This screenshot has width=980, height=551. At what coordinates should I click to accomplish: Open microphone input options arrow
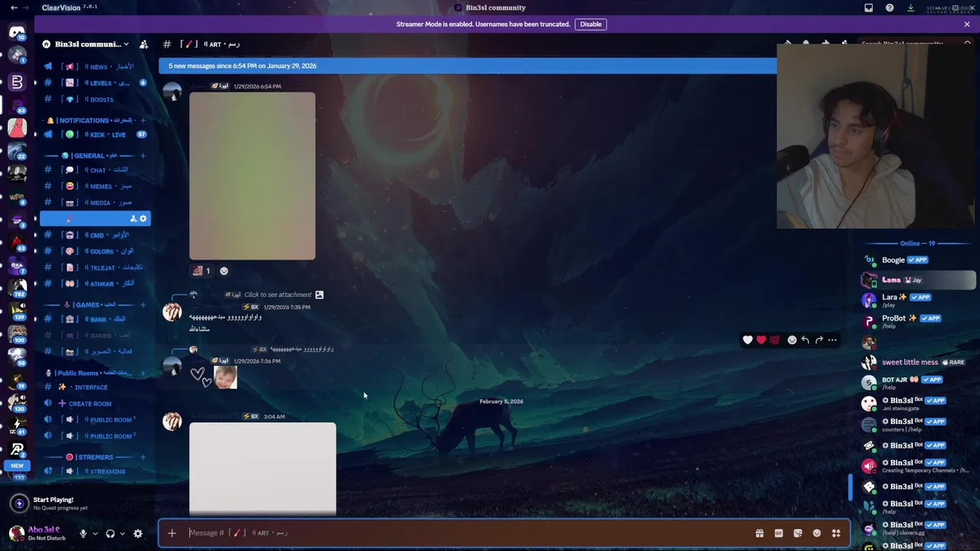(x=95, y=533)
